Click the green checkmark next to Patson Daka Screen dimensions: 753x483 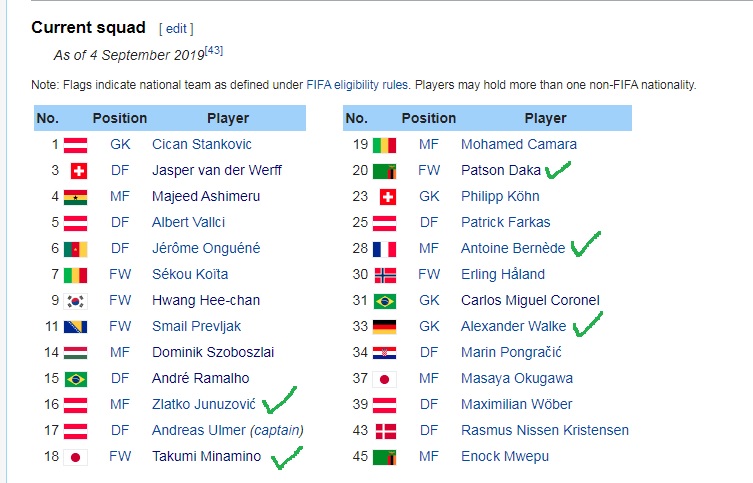(558, 170)
